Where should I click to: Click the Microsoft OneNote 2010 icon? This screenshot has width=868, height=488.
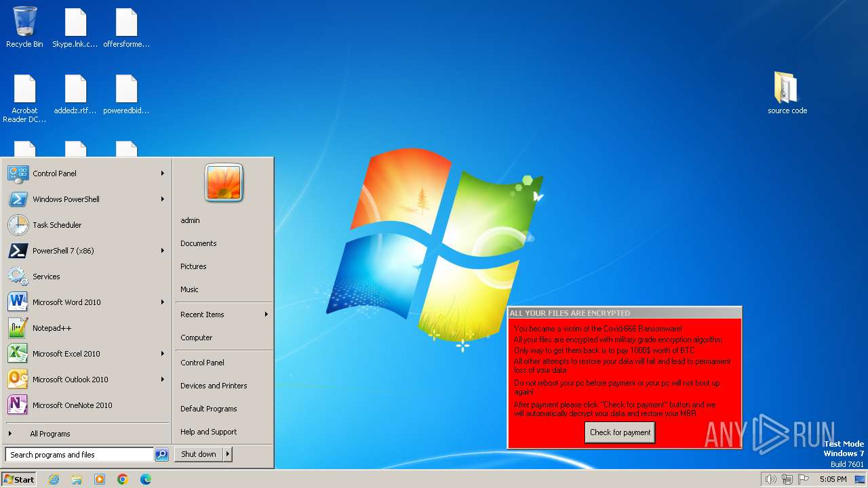click(18, 405)
